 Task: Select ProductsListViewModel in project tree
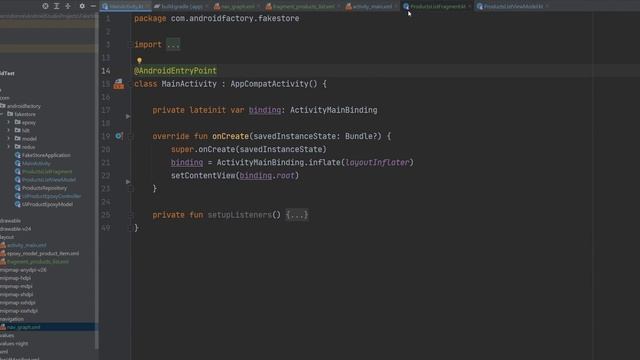[x=49, y=180]
